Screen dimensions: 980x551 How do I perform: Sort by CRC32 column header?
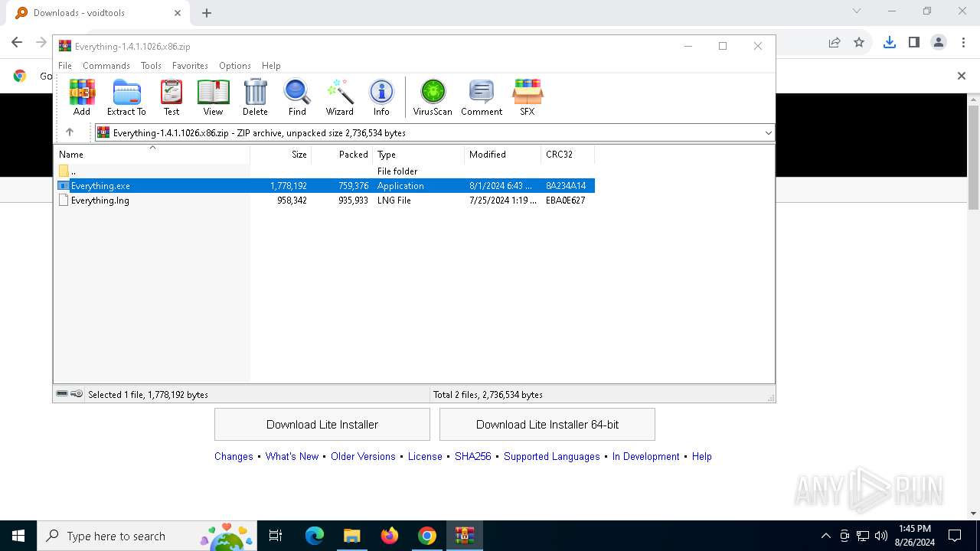tap(568, 154)
